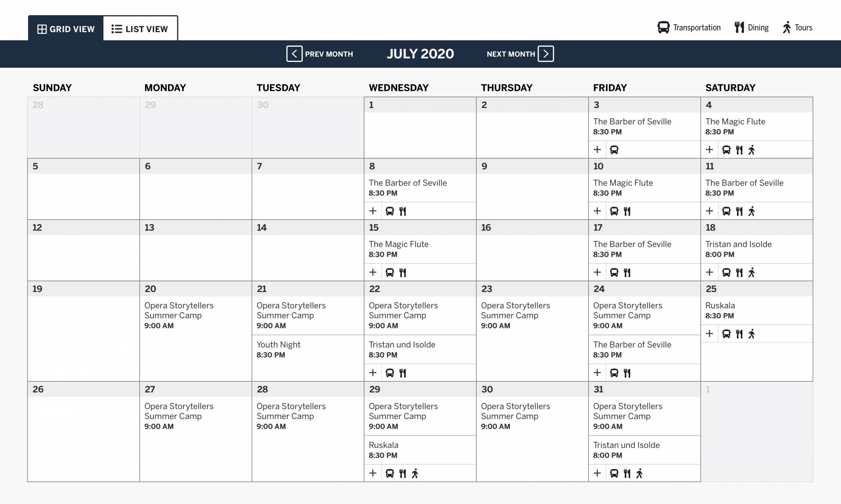This screenshot has height=504, width=841.
Task: Click the dining icon on July 8
Action: pyautogui.click(x=403, y=211)
